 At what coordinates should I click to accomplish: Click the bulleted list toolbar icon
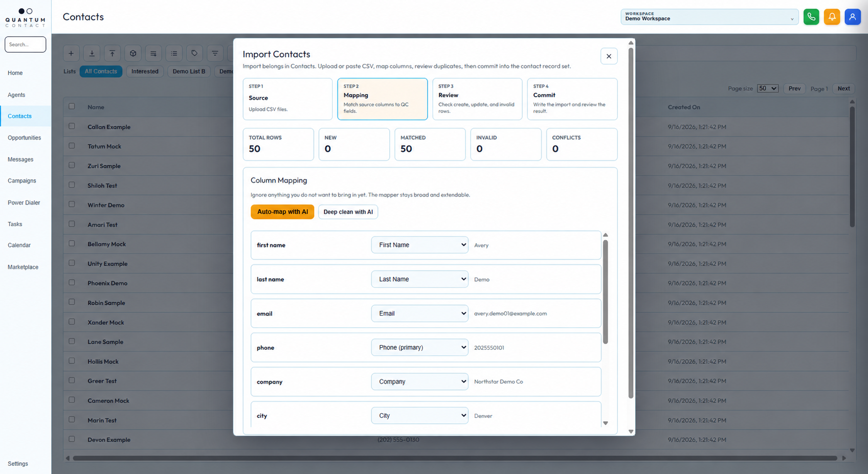[x=174, y=53]
